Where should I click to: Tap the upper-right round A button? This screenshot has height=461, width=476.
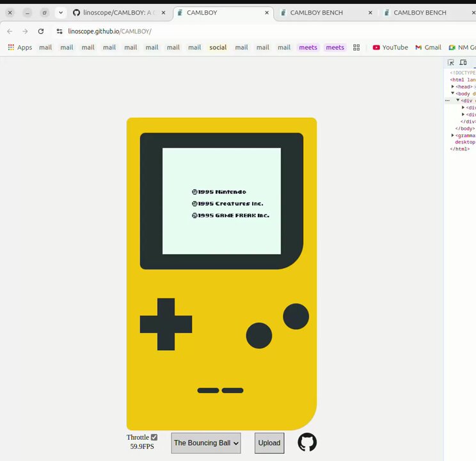296,316
